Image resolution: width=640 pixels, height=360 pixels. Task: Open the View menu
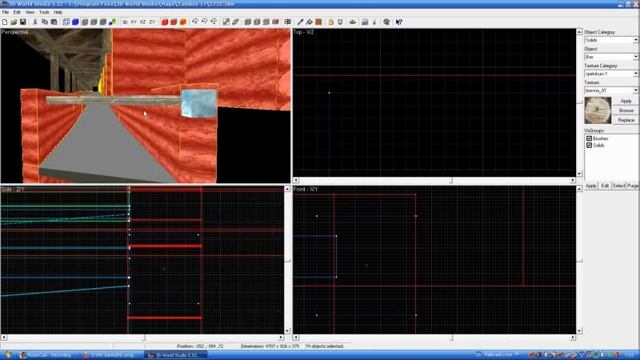(30, 12)
